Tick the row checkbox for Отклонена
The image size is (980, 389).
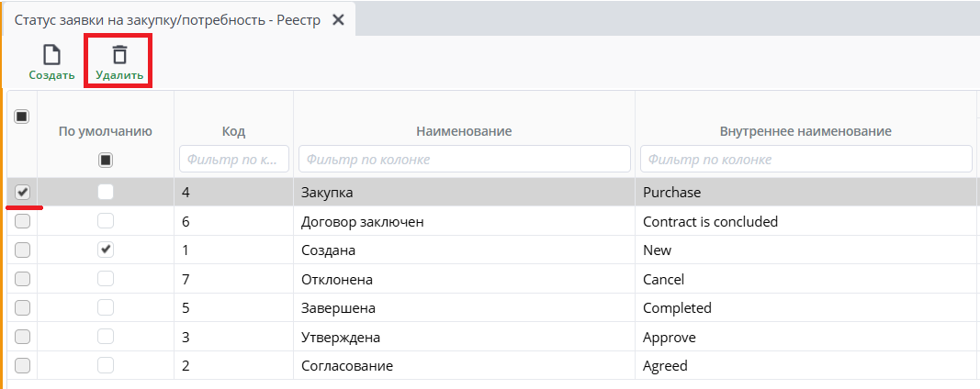pyautogui.click(x=23, y=279)
